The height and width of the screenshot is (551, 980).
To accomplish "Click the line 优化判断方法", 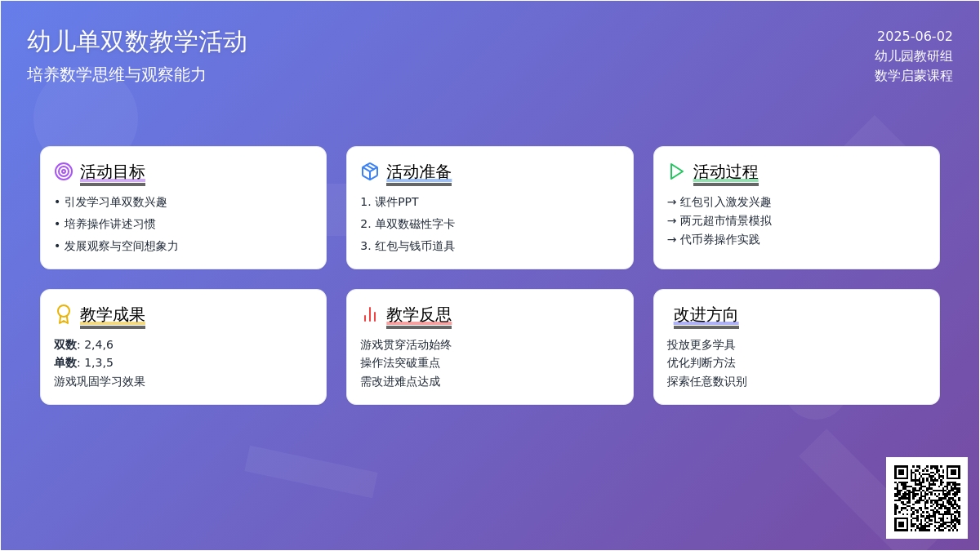I will [x=702, y=362].
